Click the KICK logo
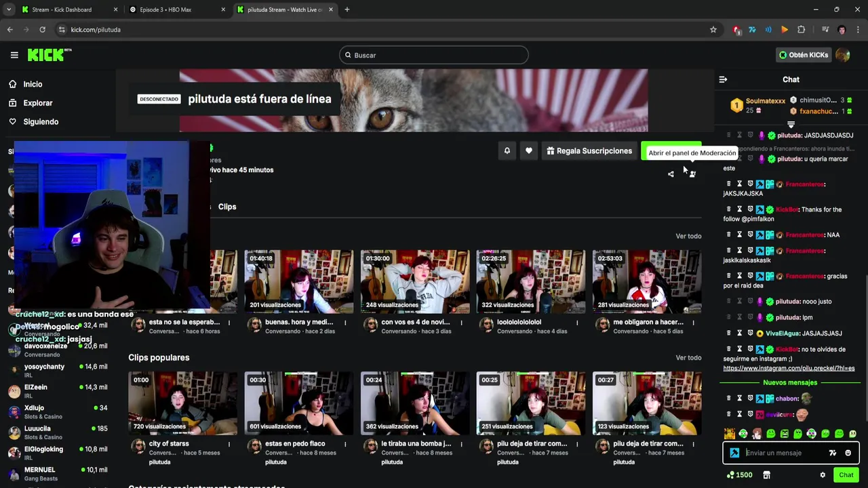Image resolution: width=868 pixels, height=488 pixels. [49, 55]
